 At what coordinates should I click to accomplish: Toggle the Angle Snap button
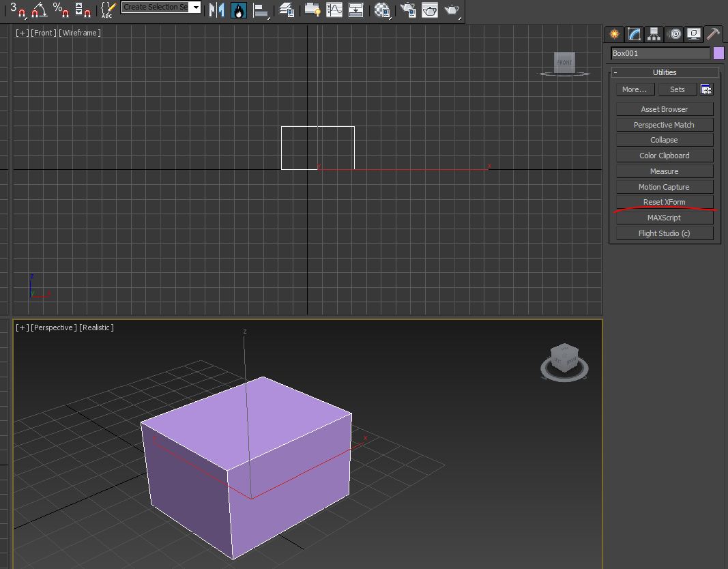[x=40, y=10]
